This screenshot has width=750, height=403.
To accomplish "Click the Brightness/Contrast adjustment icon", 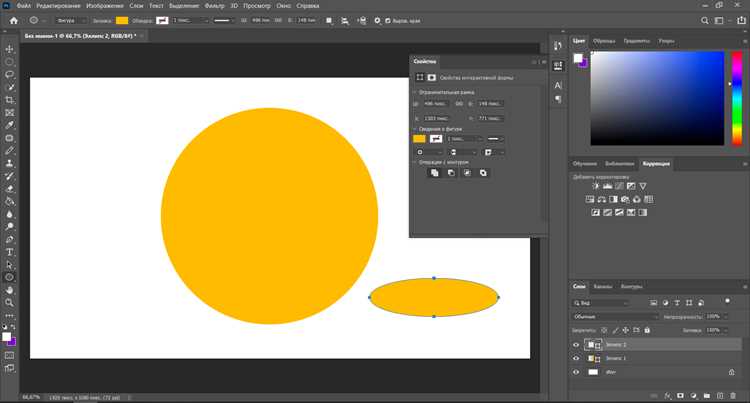I will pyautogui.click(x=596, y=186).
